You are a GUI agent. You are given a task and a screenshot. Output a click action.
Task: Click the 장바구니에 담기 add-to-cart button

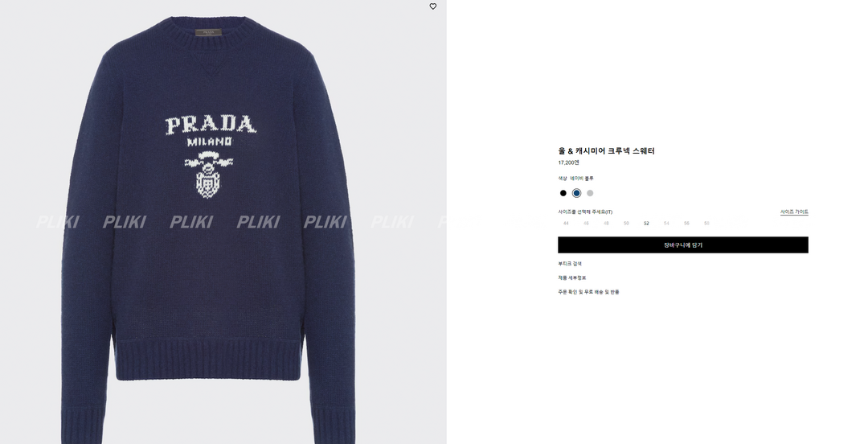(683, 245)
